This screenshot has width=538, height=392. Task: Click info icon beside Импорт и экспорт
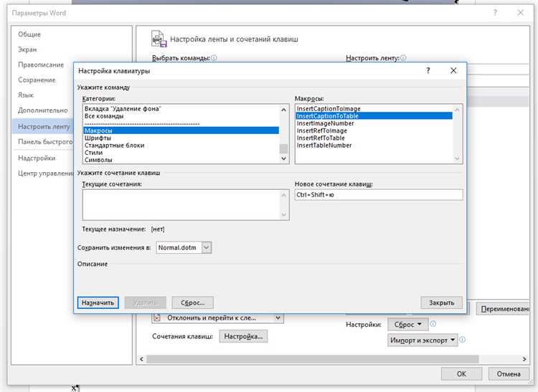(x=462, y=340)
